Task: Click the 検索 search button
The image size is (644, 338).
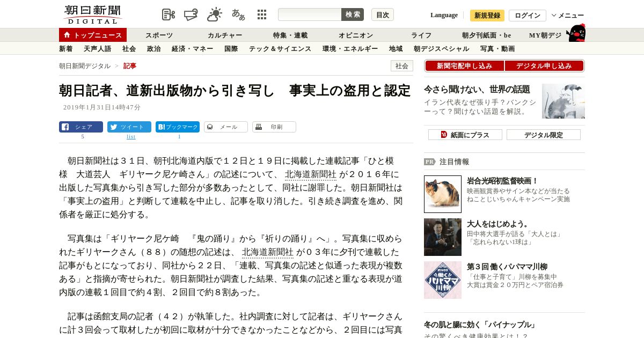Action: (353, 14)
